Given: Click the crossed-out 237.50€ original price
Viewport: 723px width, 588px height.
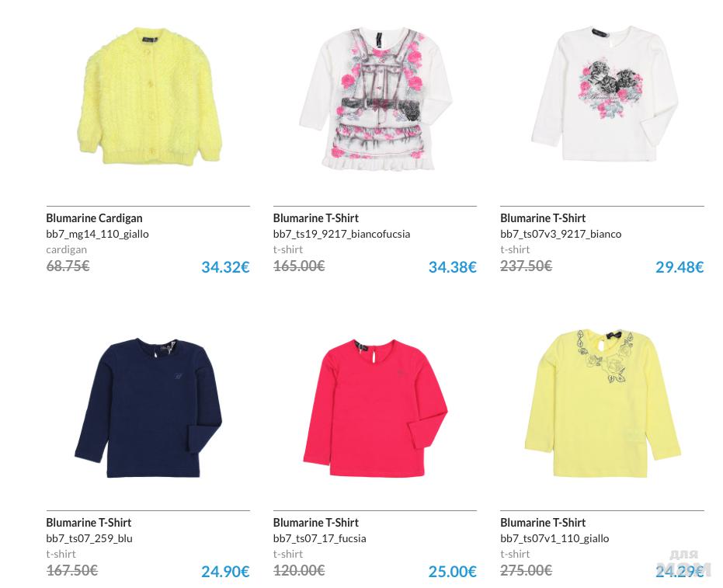Looking at the screenshot, I should (x=526, y=266).
